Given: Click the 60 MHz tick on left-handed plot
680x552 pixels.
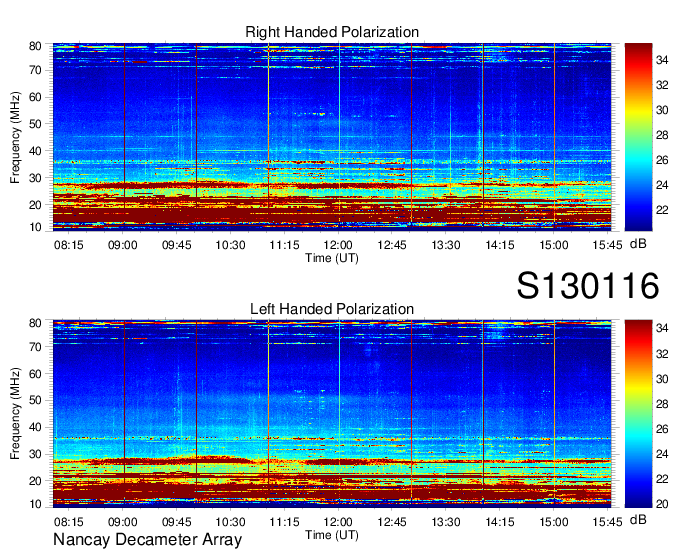Looking at the screenshot, I should click(35, 374).
